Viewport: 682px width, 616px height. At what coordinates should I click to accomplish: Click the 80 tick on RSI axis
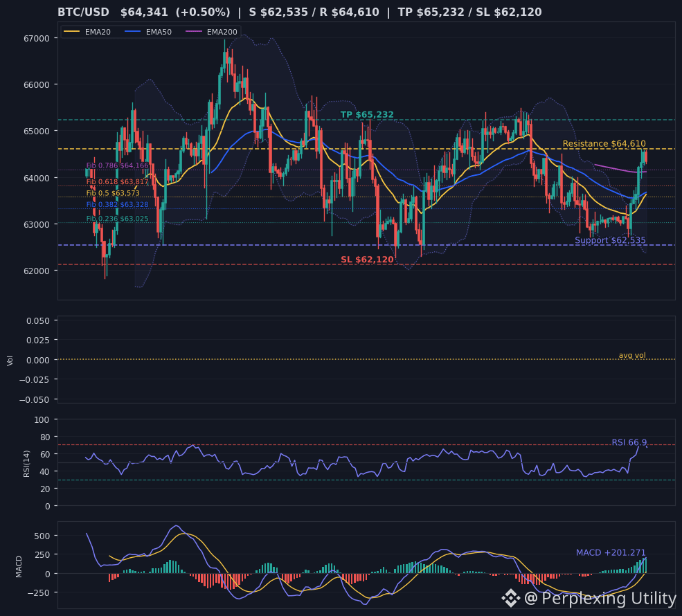(45, 437)
